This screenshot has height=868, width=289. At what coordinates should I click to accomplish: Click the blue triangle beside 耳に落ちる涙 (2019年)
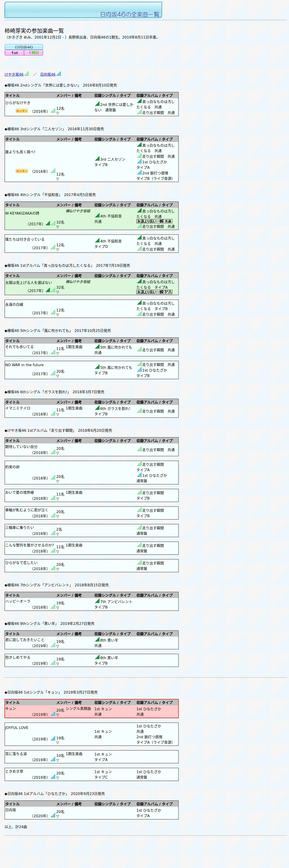click(x=53, y=759)
